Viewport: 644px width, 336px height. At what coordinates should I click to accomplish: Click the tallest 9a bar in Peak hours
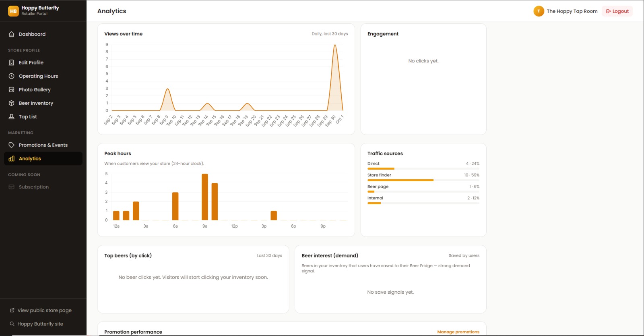click(205, 197)
